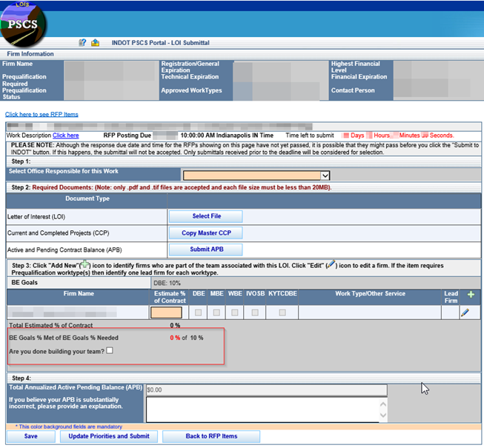This screenshot has width=484, height=448.
Task: Click the Submit APB button
Action: coord(205,250)
